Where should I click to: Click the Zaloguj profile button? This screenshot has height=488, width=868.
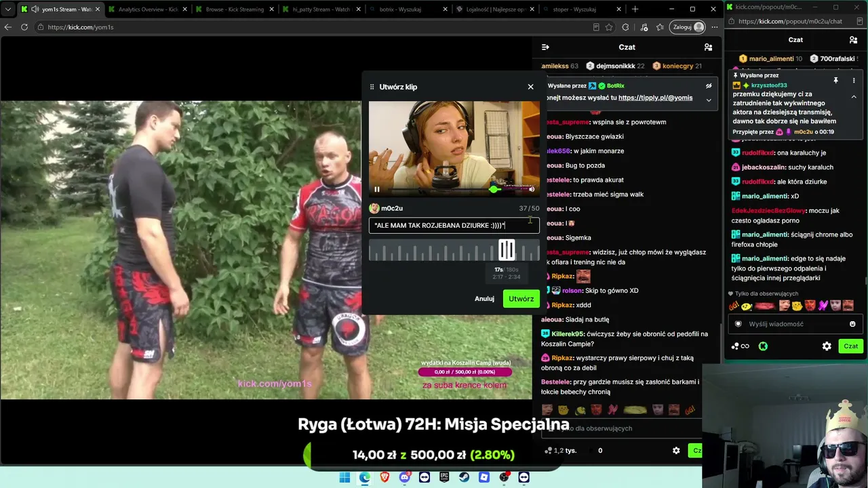688,27
